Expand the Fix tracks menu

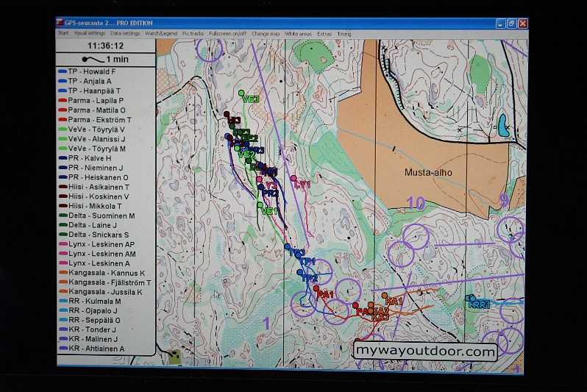click(x=193, y=34)
